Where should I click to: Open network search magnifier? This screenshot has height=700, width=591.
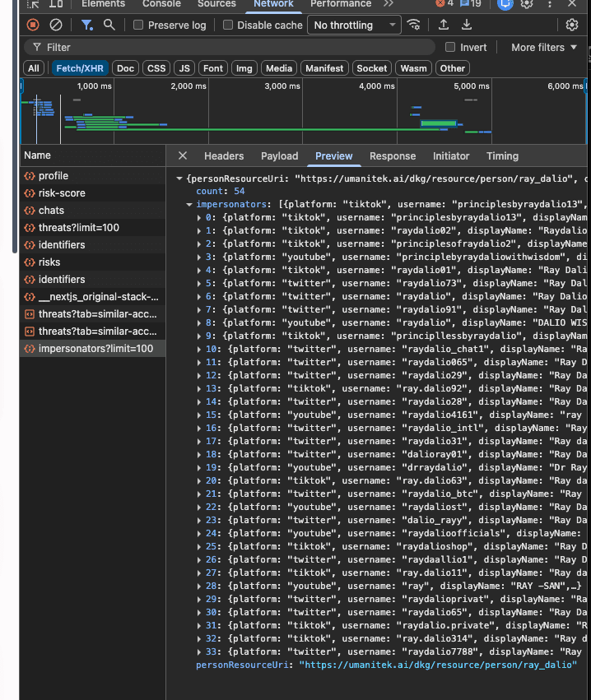[109, 25]
